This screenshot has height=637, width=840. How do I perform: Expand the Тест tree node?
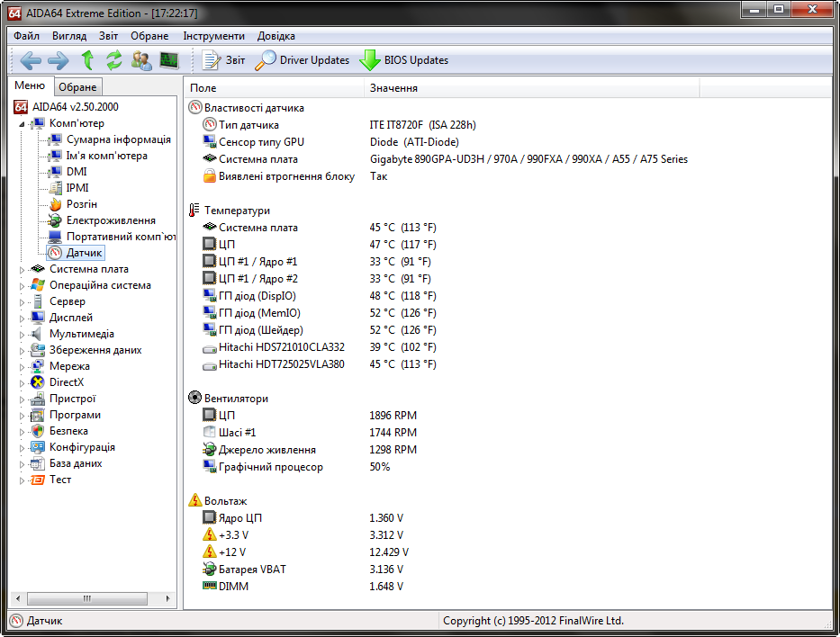pyautogui.click(x=22, y=480)
